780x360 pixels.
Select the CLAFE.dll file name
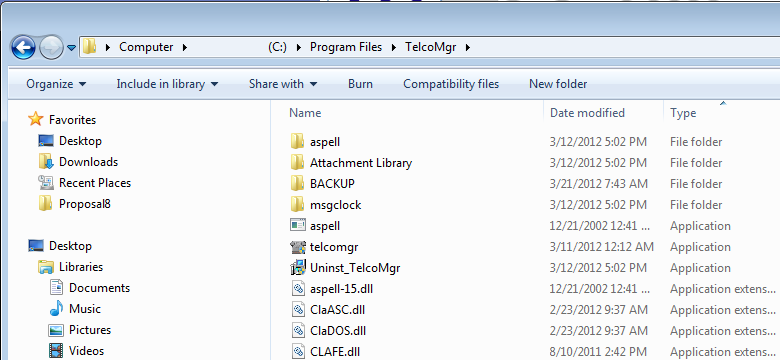(335, 352)
